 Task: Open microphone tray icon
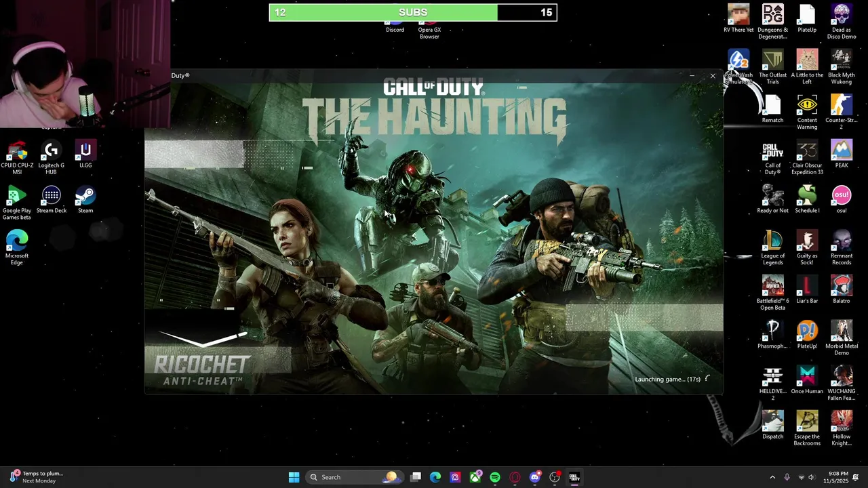787,477
